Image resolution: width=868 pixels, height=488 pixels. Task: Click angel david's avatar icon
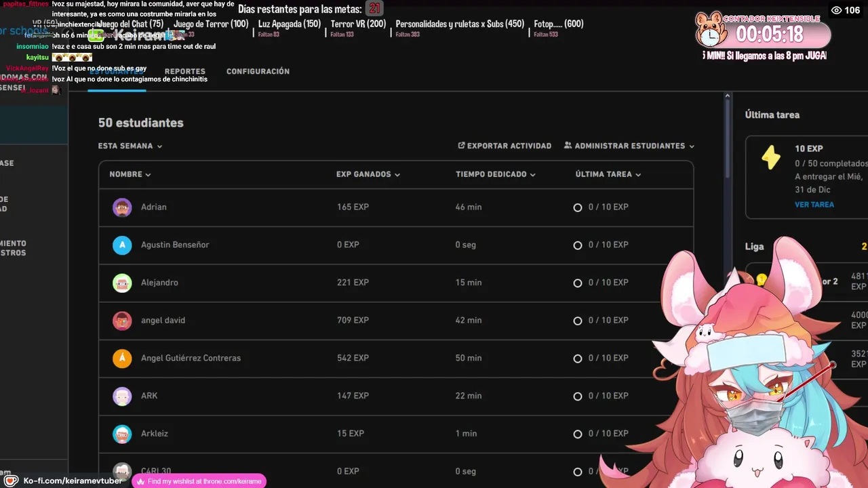click(122, 321)
